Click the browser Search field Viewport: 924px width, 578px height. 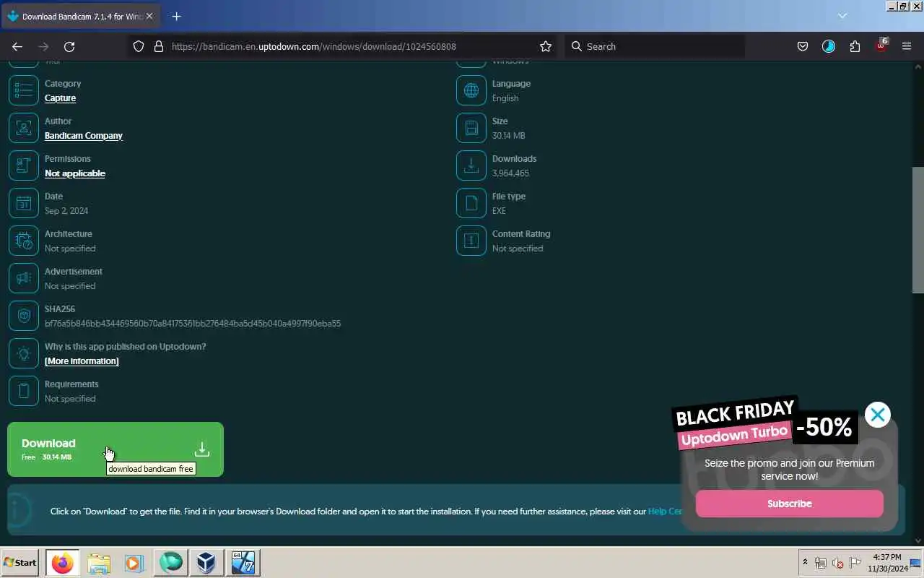tap(654, 46)
